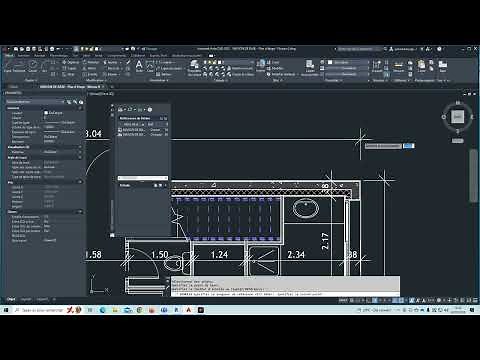Click the white color swatch in Propriétés panel
Image resolution: width=480 pixels, height=360 pixels.
pos(330,62)
